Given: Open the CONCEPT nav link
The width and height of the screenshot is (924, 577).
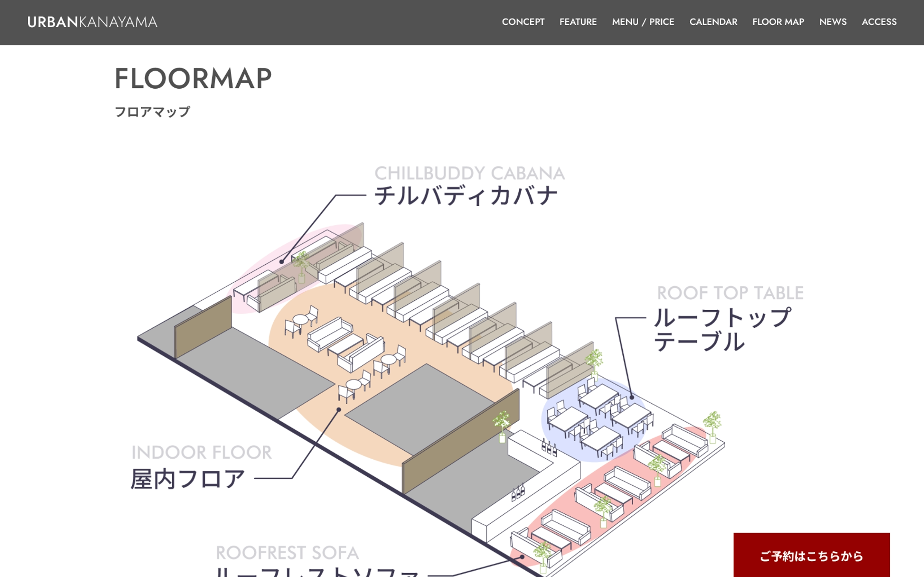Looking at the screenshot, I should 523,22.
